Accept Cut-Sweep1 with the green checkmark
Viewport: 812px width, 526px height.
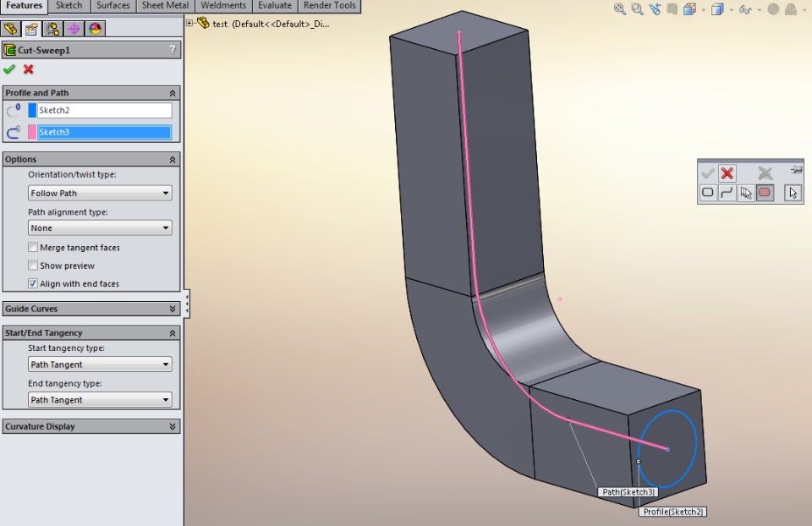[x=9, y=69]
